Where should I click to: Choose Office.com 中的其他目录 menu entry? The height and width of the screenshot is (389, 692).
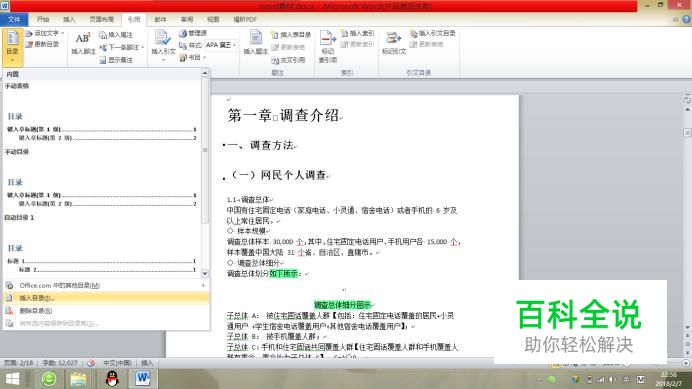pyautogui.click(x=106, y=285)
